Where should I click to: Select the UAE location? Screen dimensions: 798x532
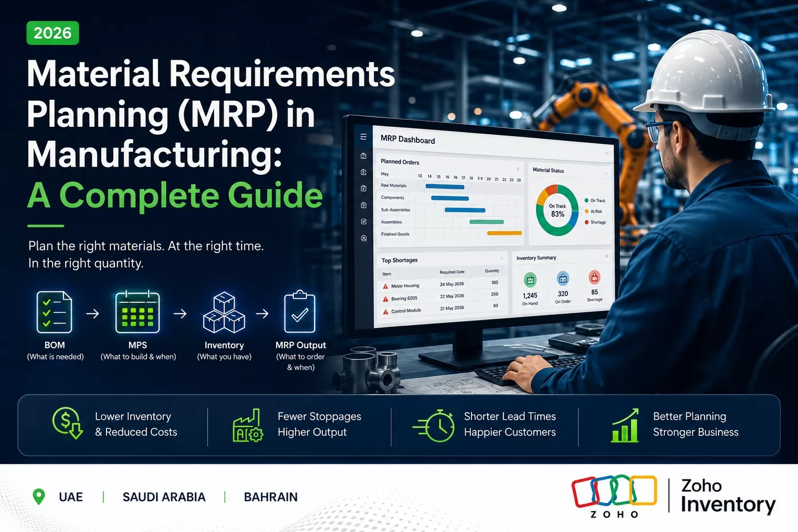pos(71,497)
